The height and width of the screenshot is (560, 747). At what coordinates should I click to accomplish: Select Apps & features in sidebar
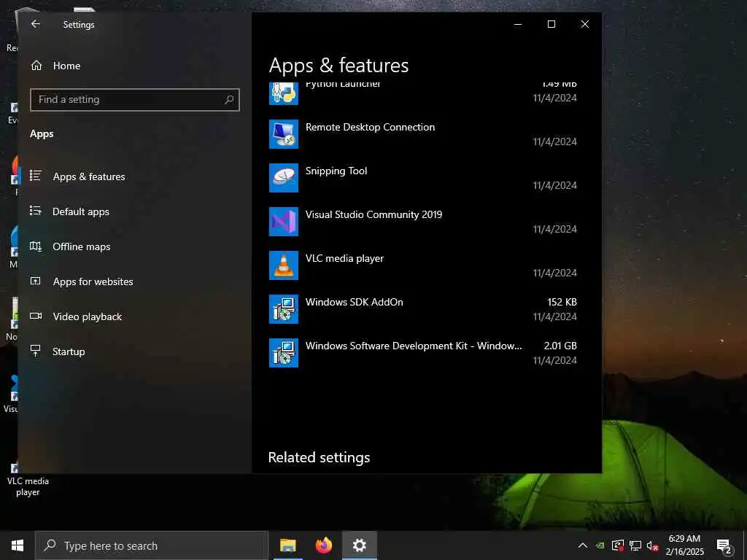click(x=89, y=176)
